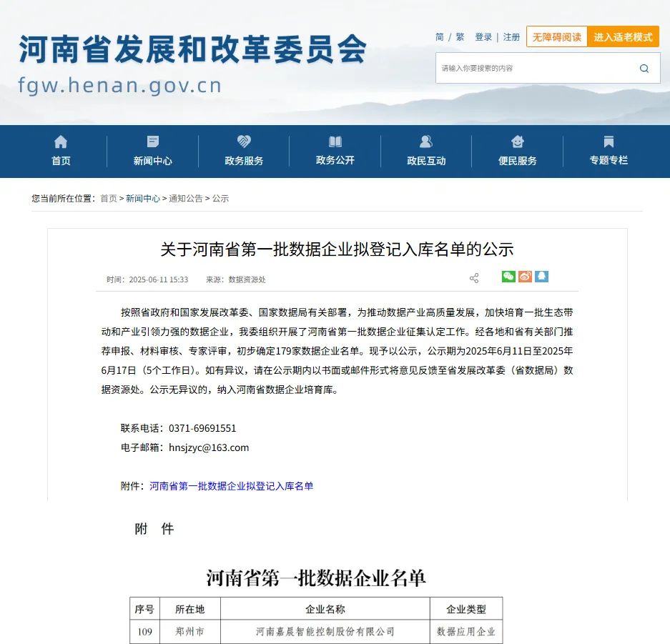Open attachment 河南省第一批数据企业拟登记入库名单
The height and width of the screenshot is (644, 670).
tap(231, 486)
